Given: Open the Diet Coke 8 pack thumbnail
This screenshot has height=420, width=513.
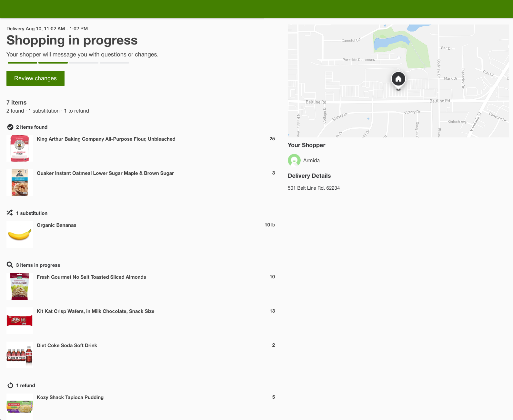Looking at the screenshot, I should [x=20, y=355].
